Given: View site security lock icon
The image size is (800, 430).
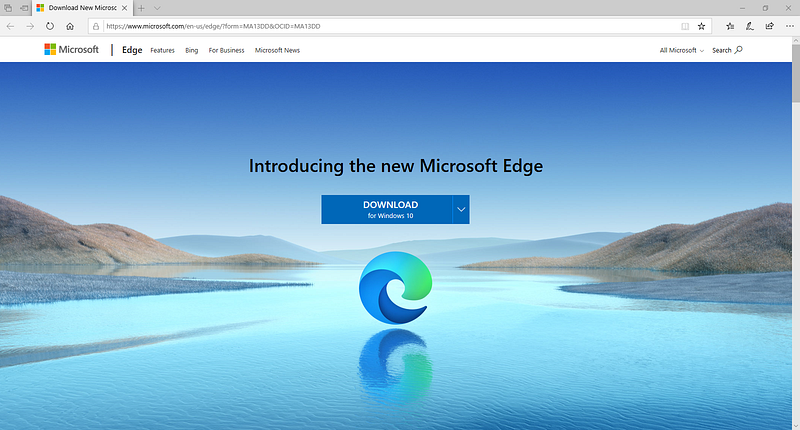Looking at the screenshot, I should 95,27.
